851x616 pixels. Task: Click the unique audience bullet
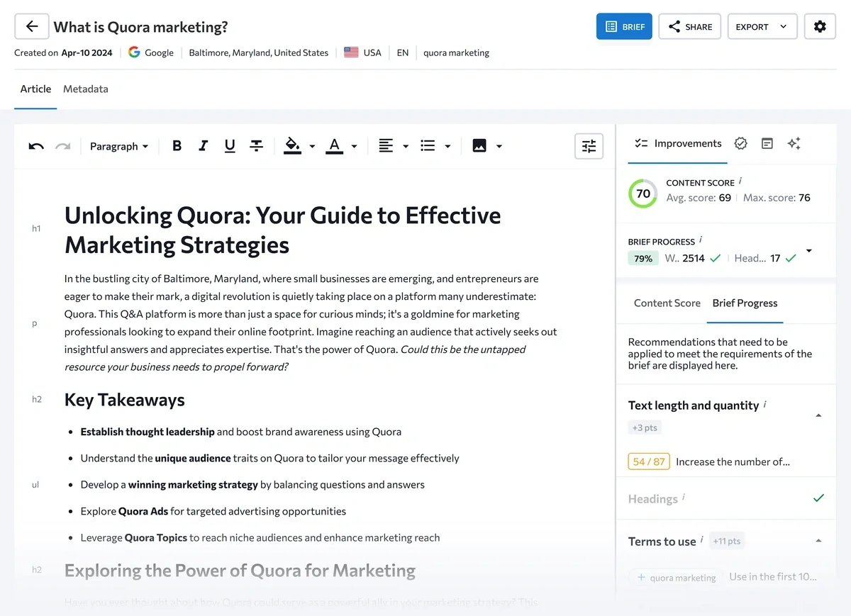(270, 458)
